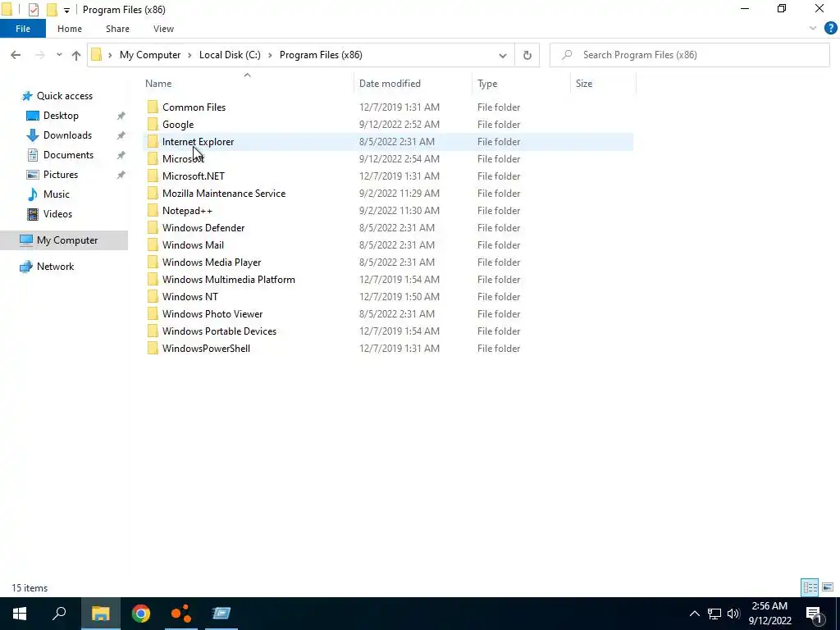840x630 pixels.
Task: Select My Computer in the navigation pane
Action: coord(67,240)
